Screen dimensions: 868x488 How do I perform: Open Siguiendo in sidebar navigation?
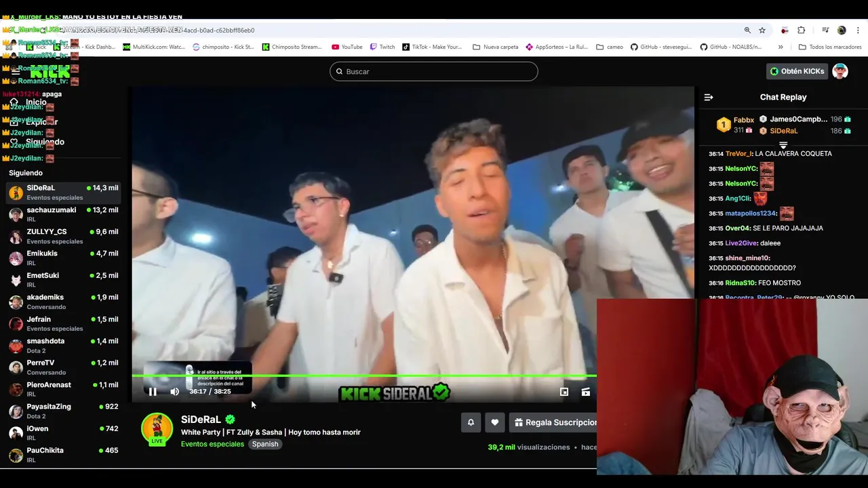click(x=45, y=142)
